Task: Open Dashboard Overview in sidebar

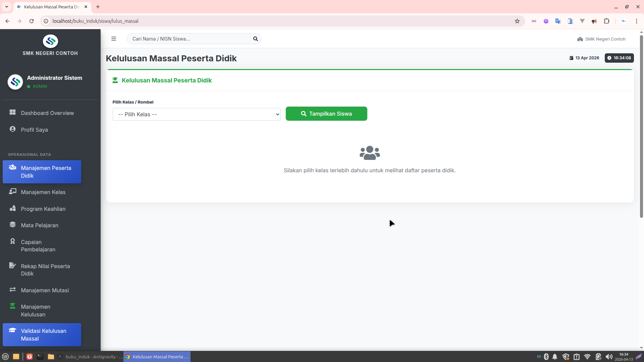Action: tap(47, 113)
